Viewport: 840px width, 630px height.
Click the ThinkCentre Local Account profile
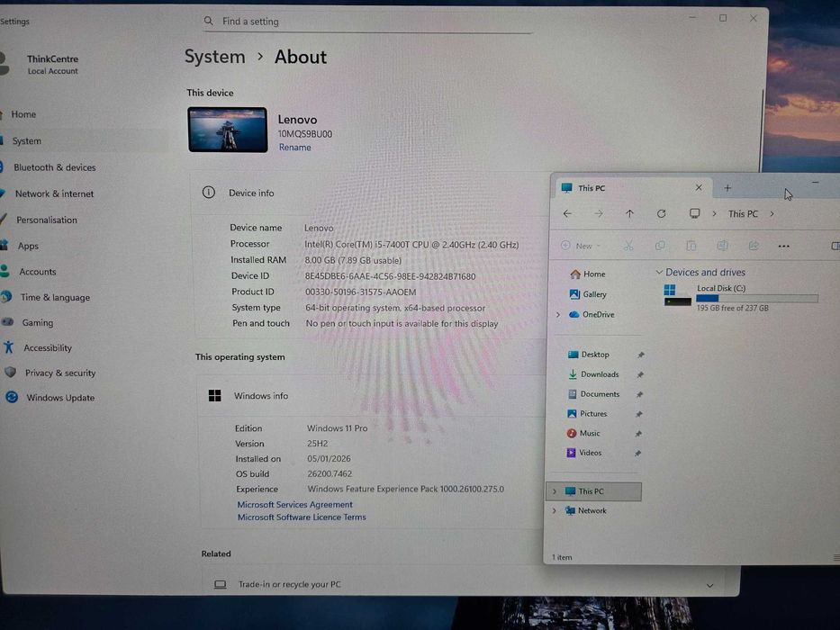click(41, 64)
